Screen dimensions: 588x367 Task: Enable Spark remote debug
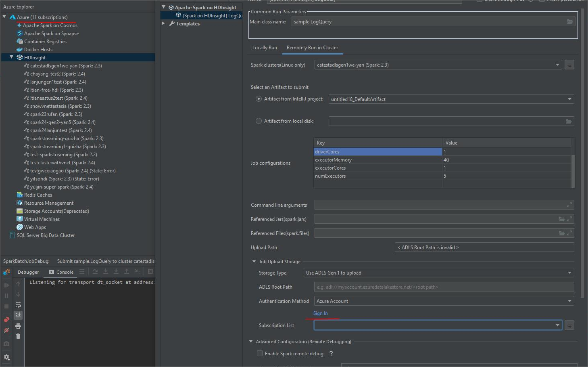pos(260,353)
